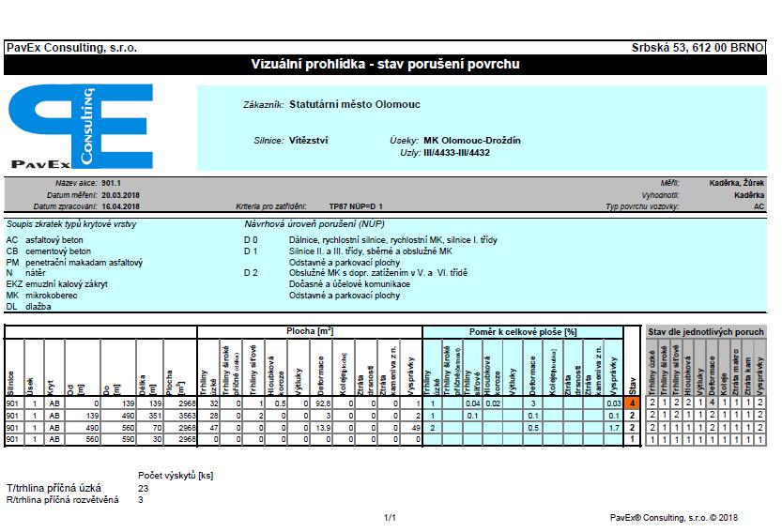Select the label 'Počet výskytů [ks]'
The height and width of the screenshot is (532, 782).
click(176, 476)
